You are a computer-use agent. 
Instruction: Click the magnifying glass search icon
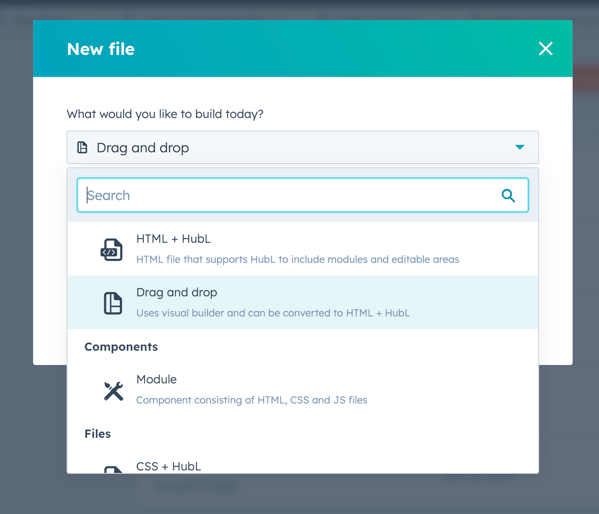coord(508,196)
